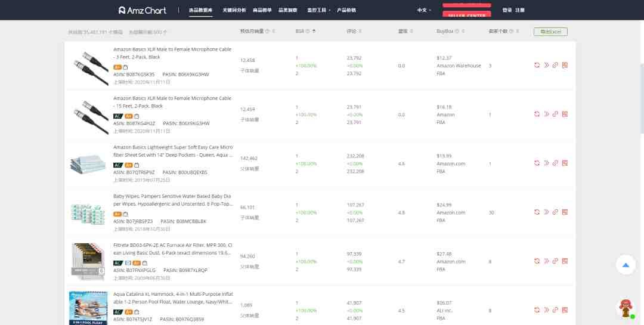Click double-chevron icon in XLR 3 Feet row

point(546,65)
